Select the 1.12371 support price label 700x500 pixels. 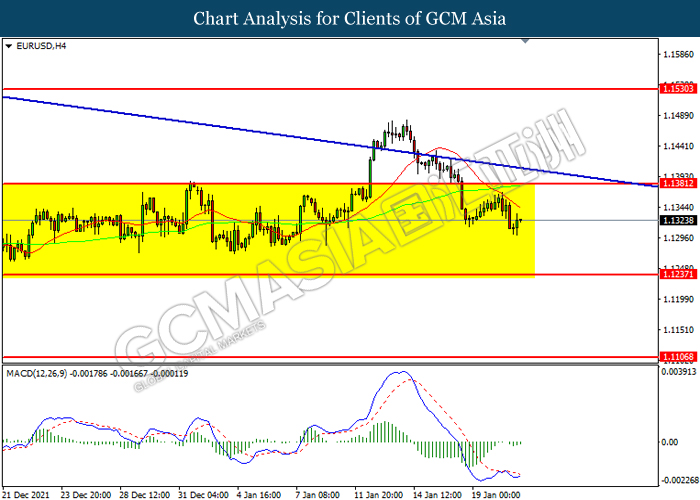point(678,274)
